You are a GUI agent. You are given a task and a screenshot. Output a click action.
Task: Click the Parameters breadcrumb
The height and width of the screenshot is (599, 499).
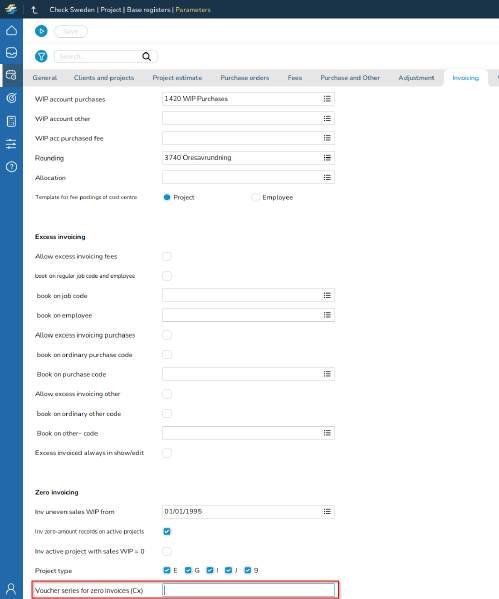point(193,10)
